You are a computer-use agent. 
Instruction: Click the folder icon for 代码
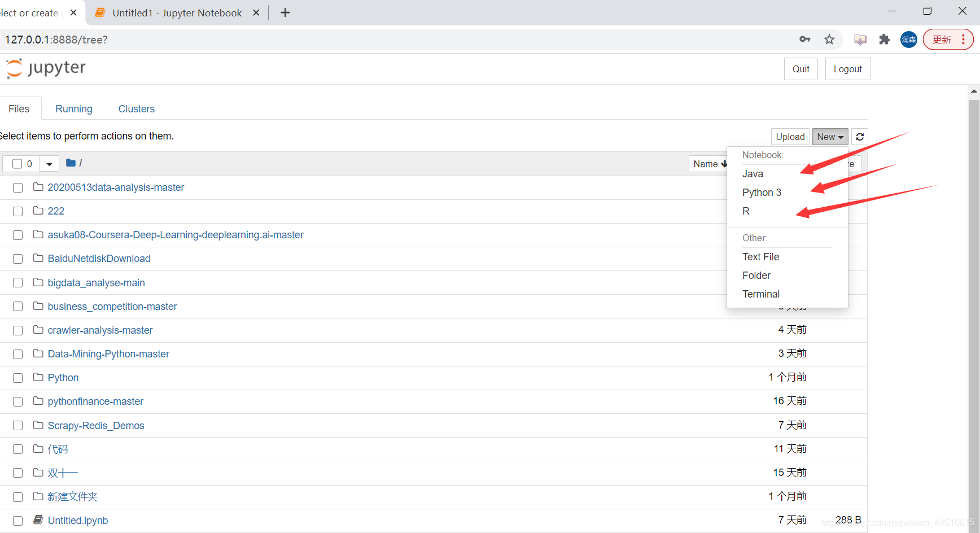pyautogui.click(x=38, y=449)
